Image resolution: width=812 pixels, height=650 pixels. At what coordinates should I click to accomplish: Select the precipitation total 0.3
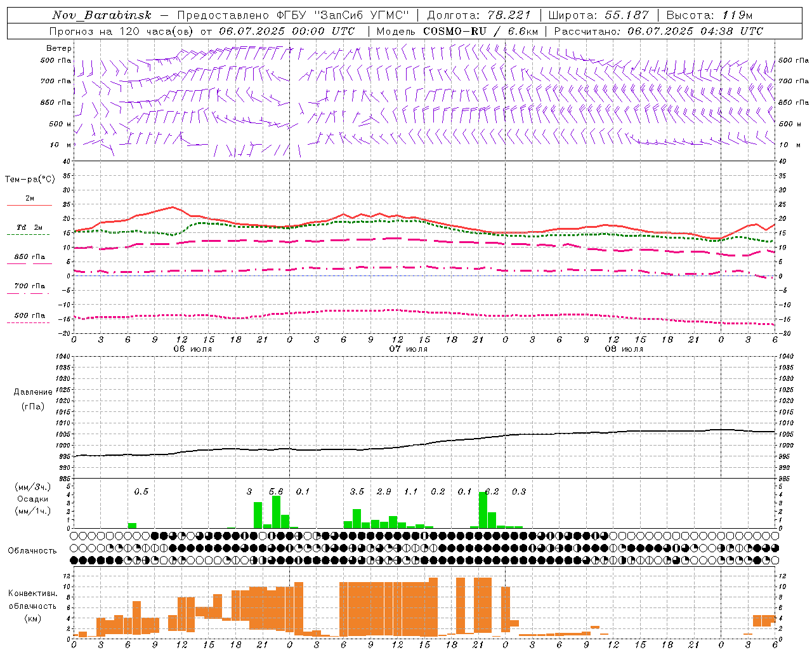[x=519, y=491]
